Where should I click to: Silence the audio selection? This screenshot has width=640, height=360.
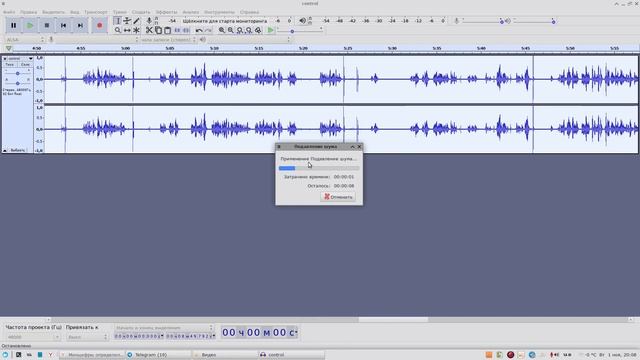click(186, 30)
